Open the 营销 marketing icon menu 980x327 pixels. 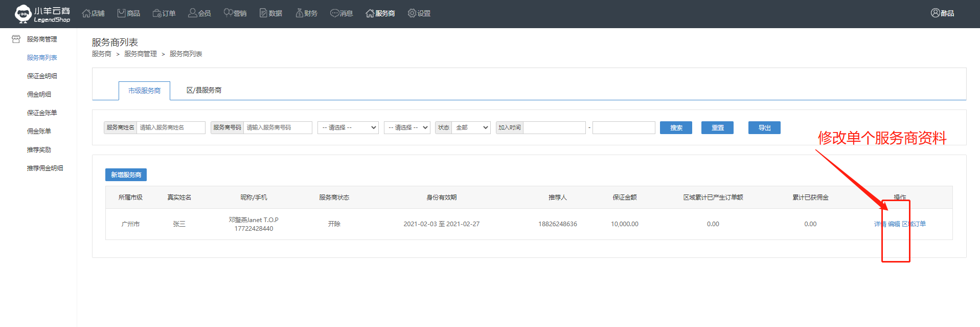click(x=228, y=13)
